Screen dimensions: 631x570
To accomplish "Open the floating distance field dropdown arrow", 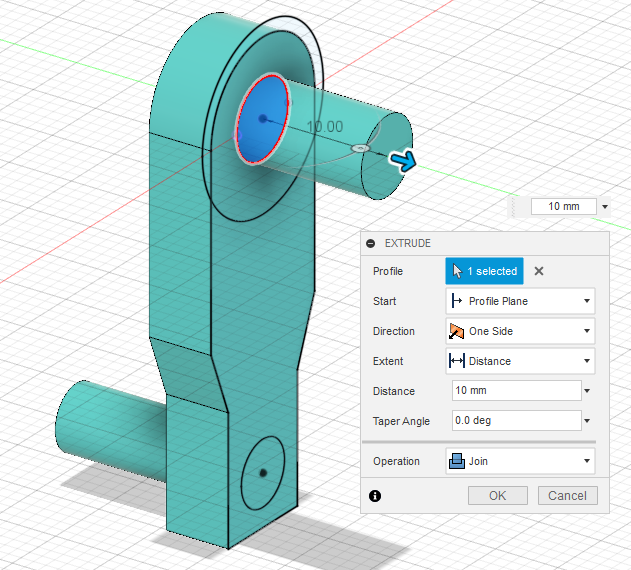I will point(605,207).
